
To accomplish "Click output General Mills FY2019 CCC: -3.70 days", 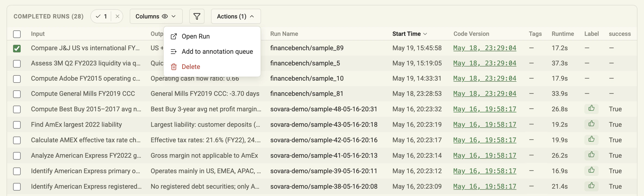I will tap(205, 94).
